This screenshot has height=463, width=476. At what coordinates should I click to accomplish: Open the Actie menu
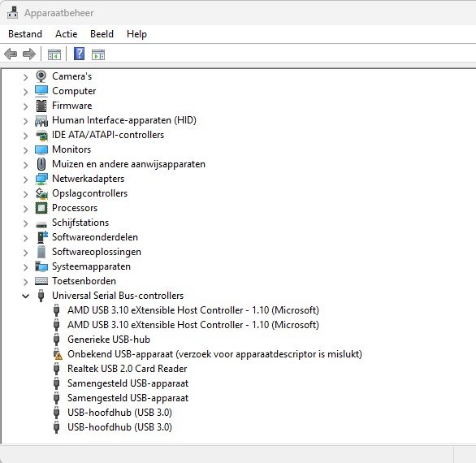[x=66, y=34]
